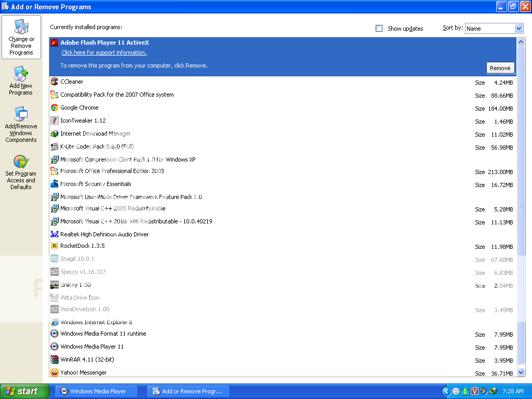Click the green download arrow tray icon
This screenshot has height=399, width=532.
click(465, 392)
